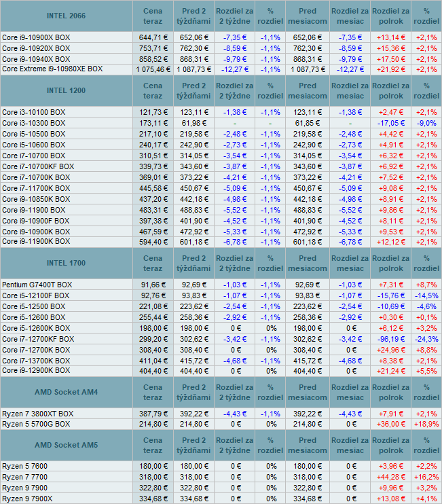Screen dimensions: 442x504
Task: Click the Core i7-12700K BOX row name
Action: [36, 350]
